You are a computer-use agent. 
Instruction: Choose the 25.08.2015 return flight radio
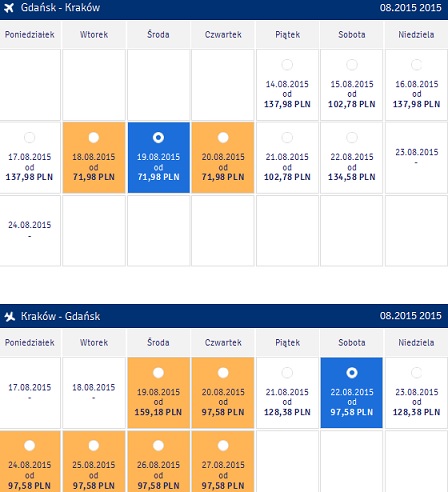click(94, 445)
